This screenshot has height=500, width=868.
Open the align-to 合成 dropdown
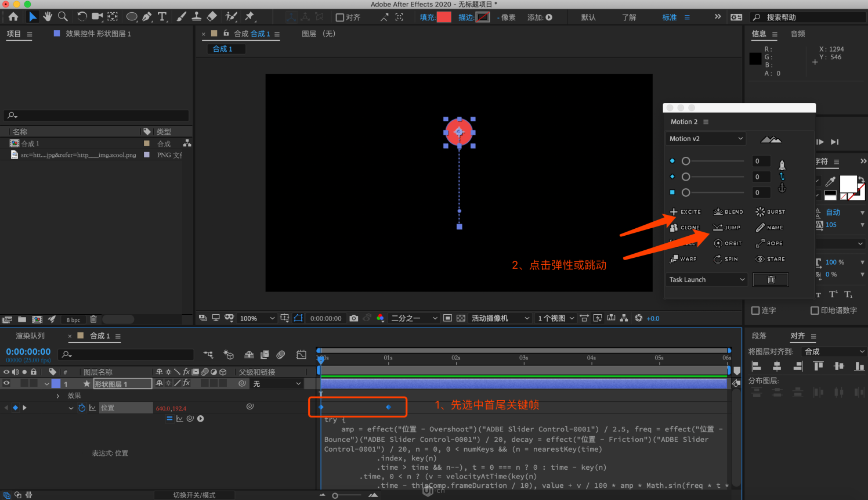[833, 351]
